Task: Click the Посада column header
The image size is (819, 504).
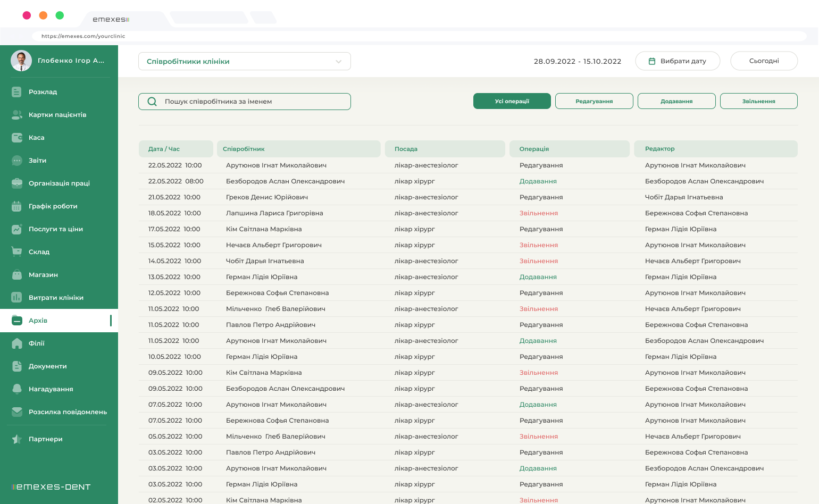Action: click(445, 149)
